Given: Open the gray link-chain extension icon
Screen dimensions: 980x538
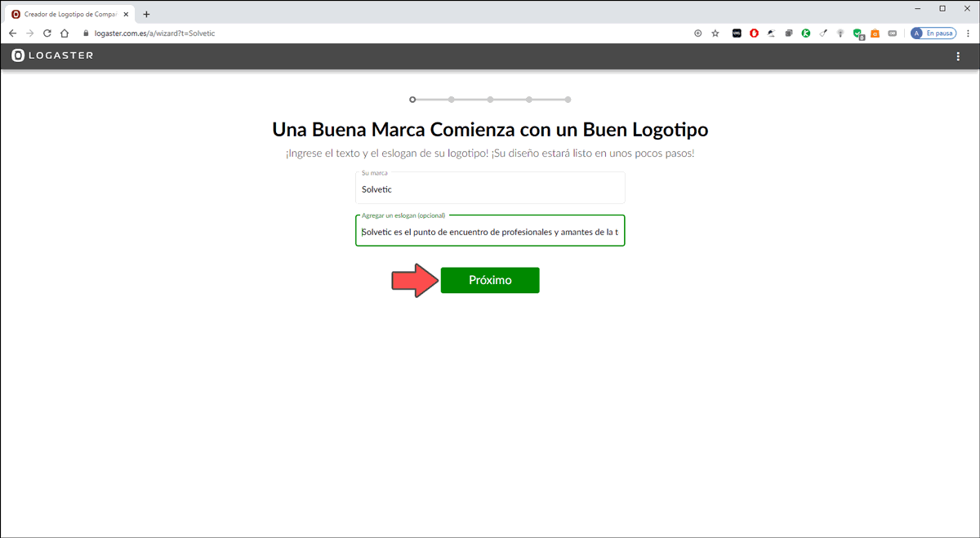Looking at the screenshot, I should coord(892,33).
